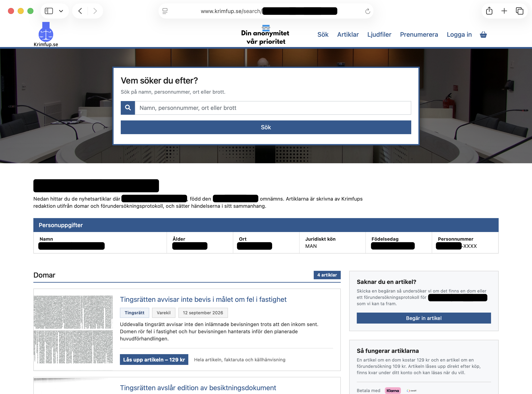The height and width of the screenshot is (394, 532).
Task: Click the Logga in link
Action: (x=459, y=35)
